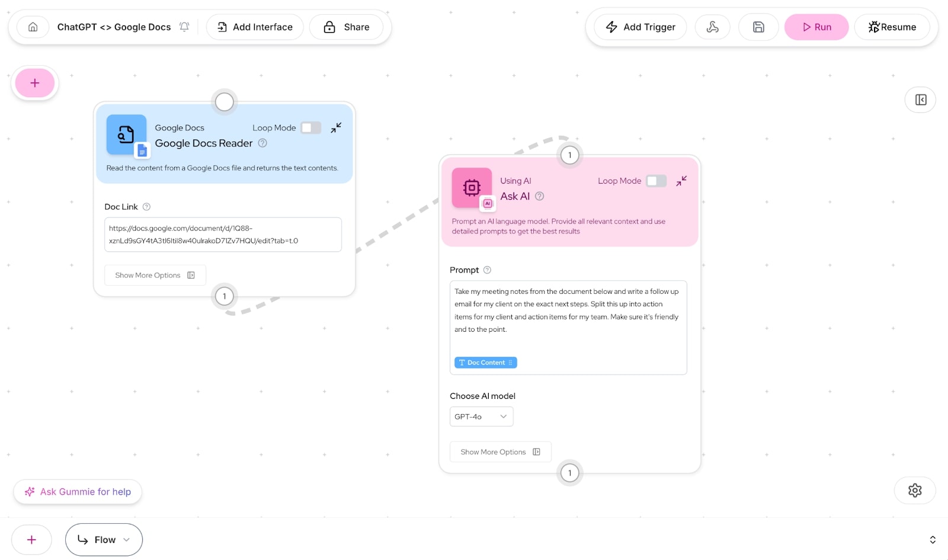The height and width of the screenshot is (560, 948).
Task: Click the Doc Link URL input field
Action: [223, 235]
